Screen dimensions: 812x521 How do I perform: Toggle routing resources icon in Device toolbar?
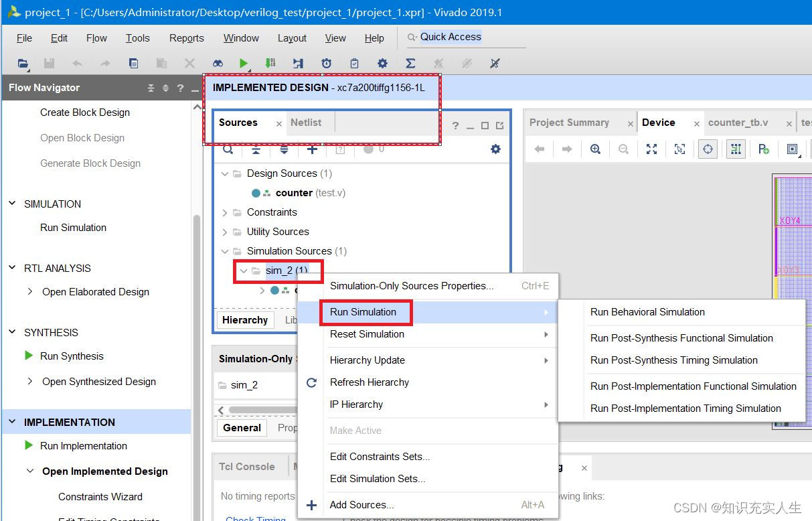(736, 149)
